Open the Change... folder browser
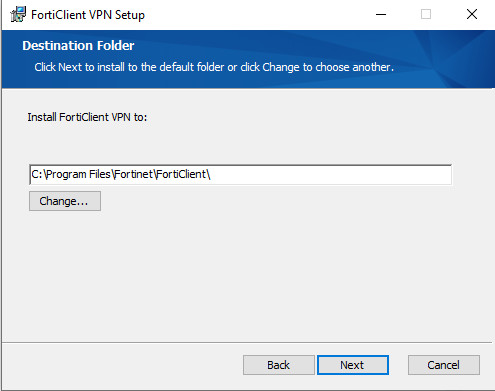Screen dimensions: 495x391 (x=65, y=201)
